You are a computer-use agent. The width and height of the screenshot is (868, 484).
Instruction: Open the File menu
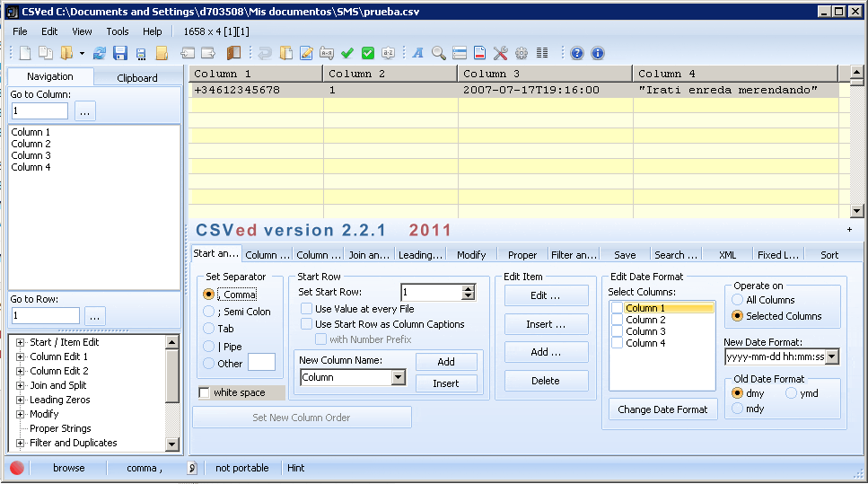tap(20, 31)
